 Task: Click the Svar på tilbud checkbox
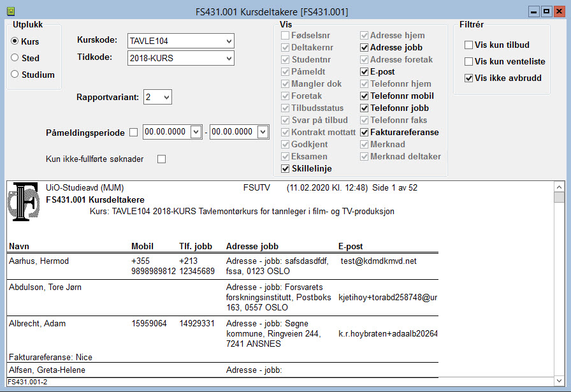tap(285, 120)
